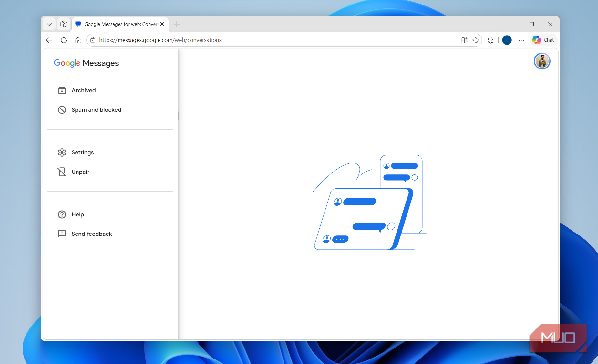Screen dimensions: 598x364
Task: Add this page to favorites
Action: point(476,40)
